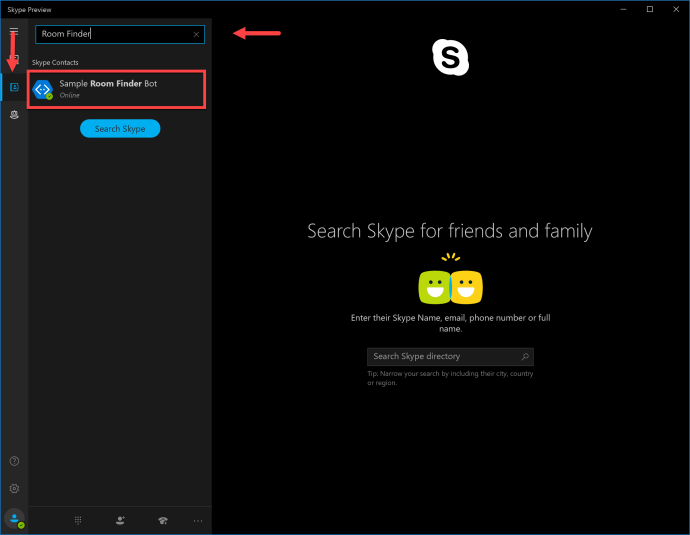Open the hamburger menu
The width and height of the screenshot is (690, 535).
tap(14, 31)
